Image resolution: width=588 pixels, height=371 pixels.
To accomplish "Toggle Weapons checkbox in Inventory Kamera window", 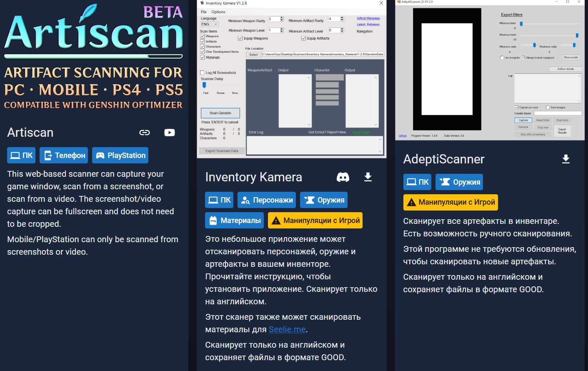I will tap(203, 36).
